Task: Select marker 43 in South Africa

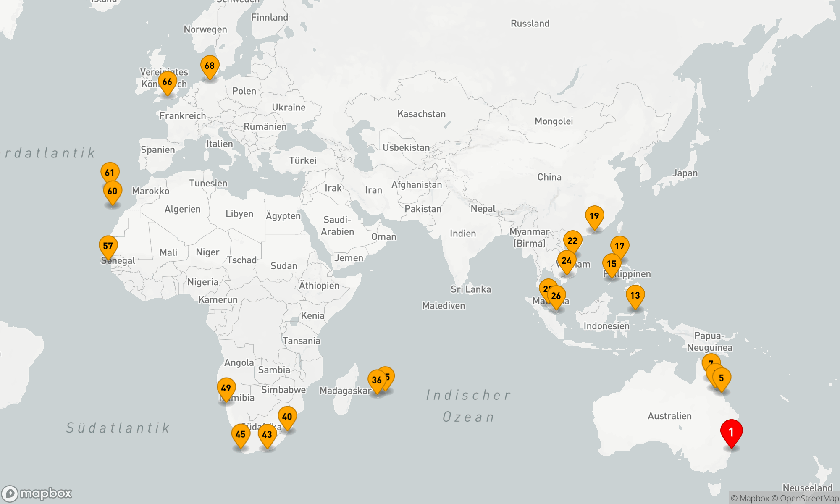Action: click(267, 434)
